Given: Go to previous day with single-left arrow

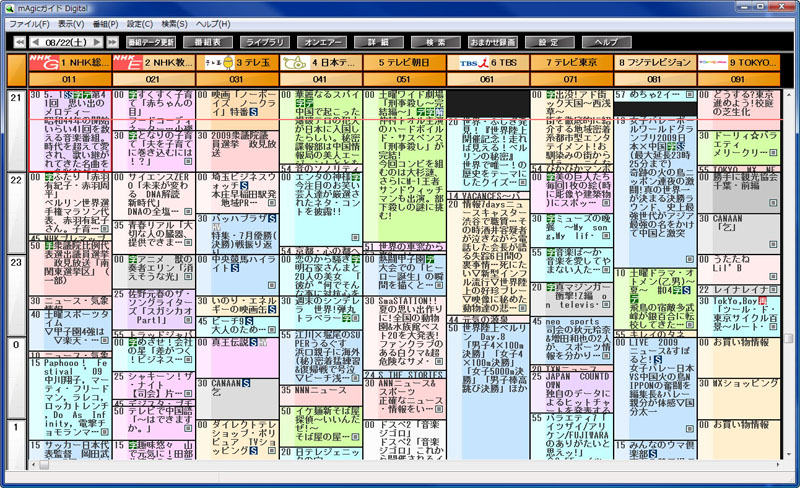Looking at the screenshot, I should (x=35, y=42).
